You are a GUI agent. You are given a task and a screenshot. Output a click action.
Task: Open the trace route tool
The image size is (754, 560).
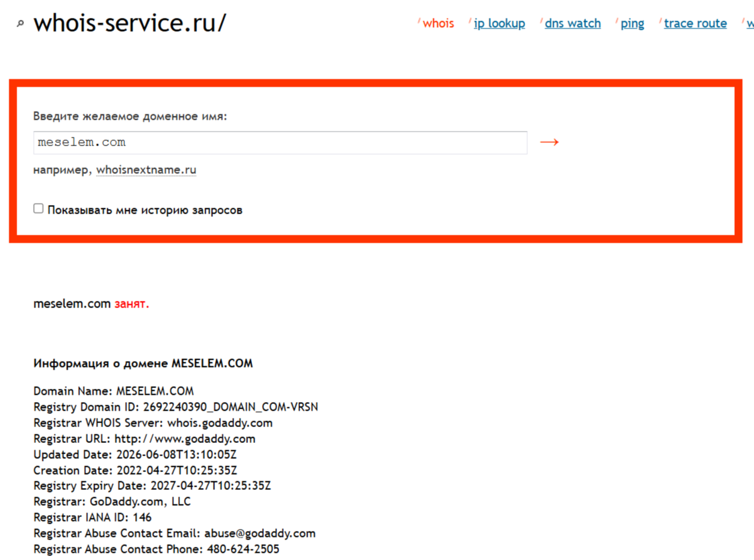click(x=695, y=24)
